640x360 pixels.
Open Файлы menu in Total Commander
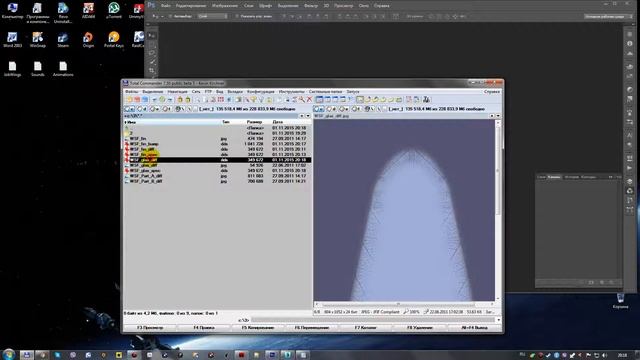click(x=131, y=92)
